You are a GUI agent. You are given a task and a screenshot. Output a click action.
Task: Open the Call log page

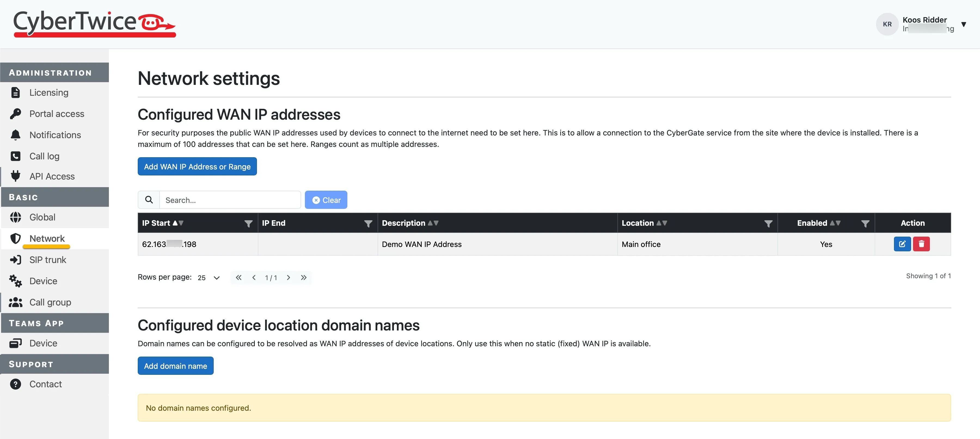pyautogui.click(x=44, y=156)
